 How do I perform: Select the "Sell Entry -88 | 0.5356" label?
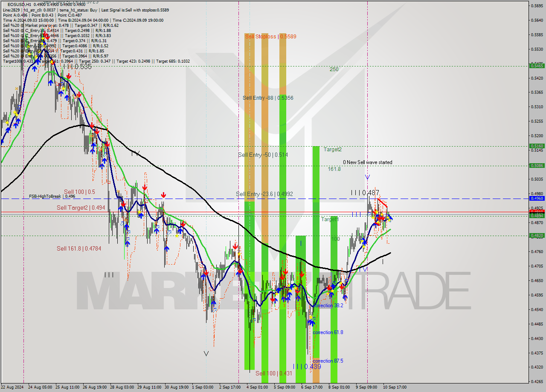click(268, 98)
